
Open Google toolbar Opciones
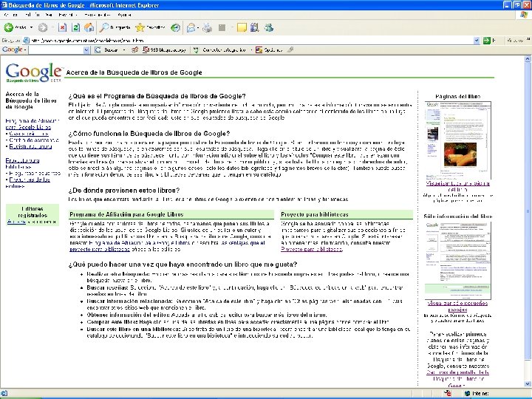[x=269, y=50]
